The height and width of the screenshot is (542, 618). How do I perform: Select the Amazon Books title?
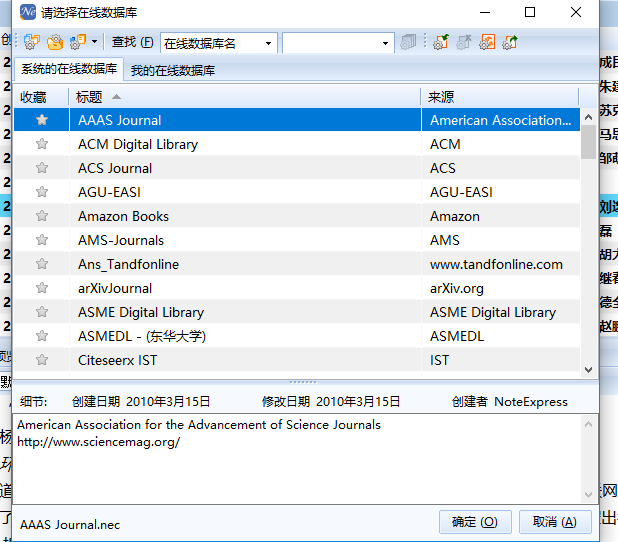click(x=123, y=216)
